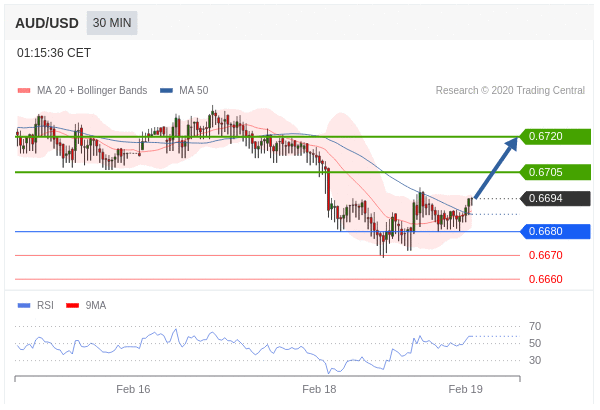Click the MA 50 legend label
The image size is (600, 410).
point(194,90)
